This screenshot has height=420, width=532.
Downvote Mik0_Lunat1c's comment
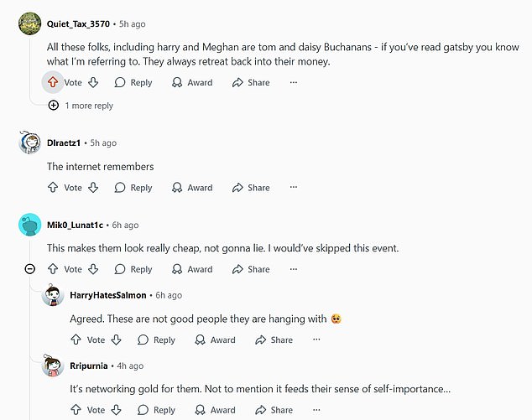coord(94,269)
